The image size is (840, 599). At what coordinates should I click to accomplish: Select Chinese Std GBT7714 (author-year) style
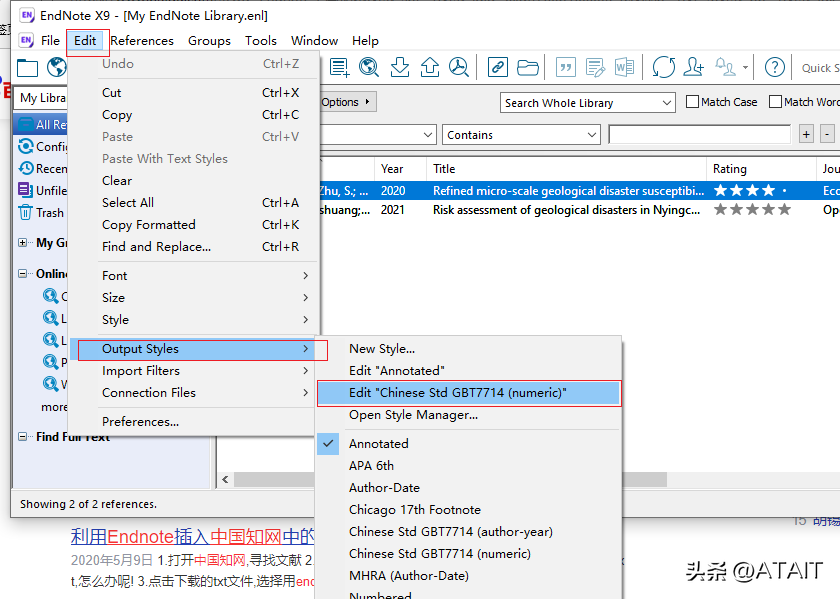point(469,531)
